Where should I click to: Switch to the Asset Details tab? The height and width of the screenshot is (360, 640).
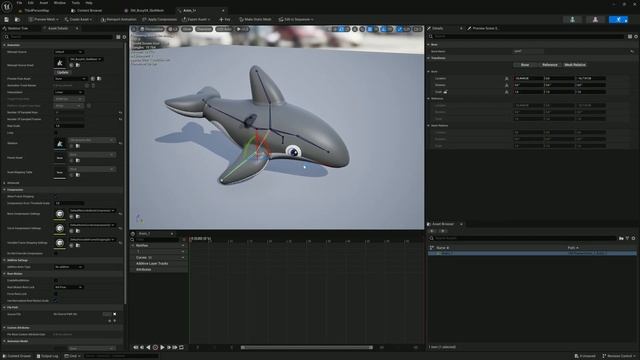pyautogui.click(x=58, y=29)
